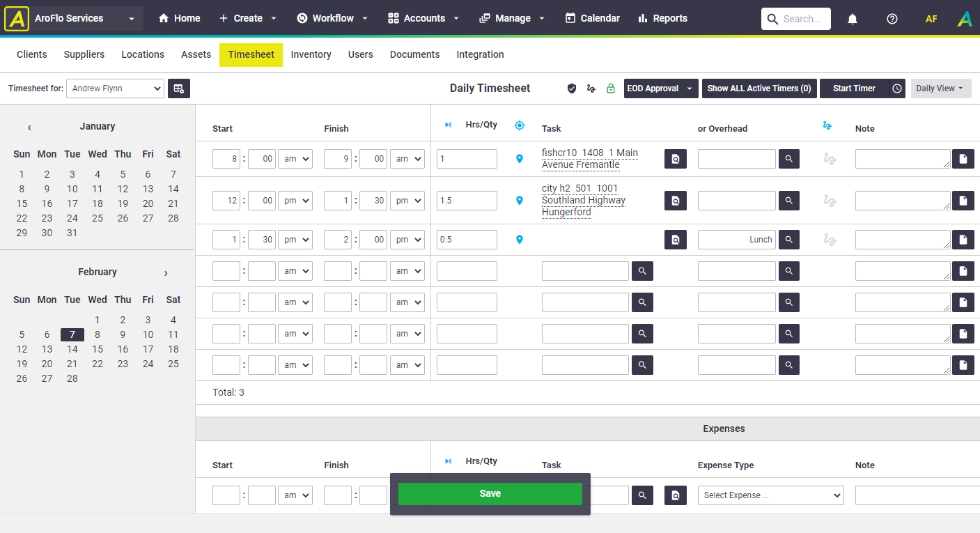
Task: Open AF user profile initials
Action: coord(931,19)
